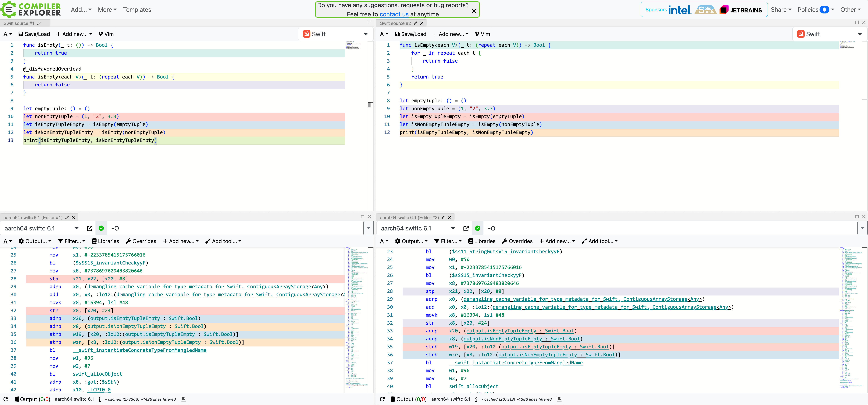Screen dimensions: 868x405
Task: Rename Swift source #2 with pencil icon
Action: pyautogui.click(x=415, y=23)
